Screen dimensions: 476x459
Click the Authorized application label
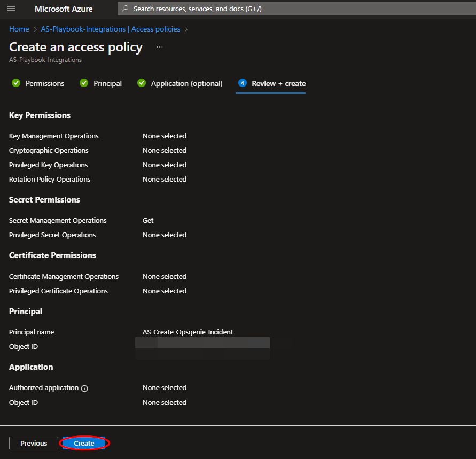point(44,387)
